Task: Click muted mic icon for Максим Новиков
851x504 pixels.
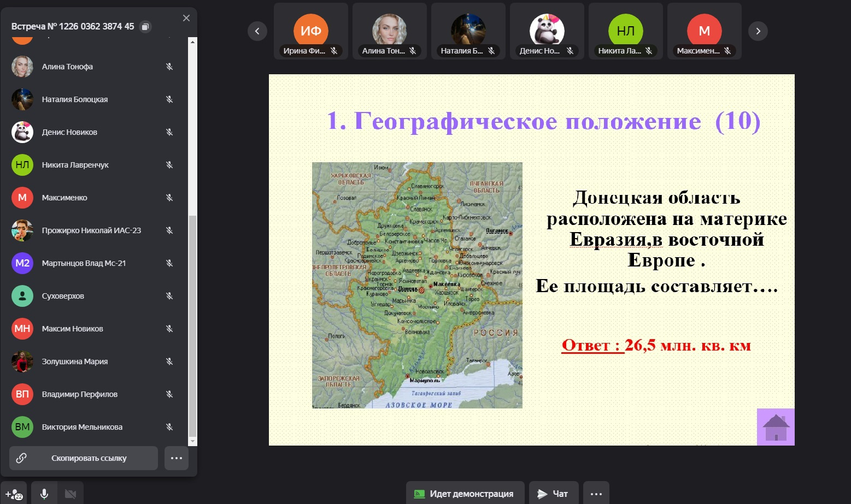Action: click(x=169, y=329)
